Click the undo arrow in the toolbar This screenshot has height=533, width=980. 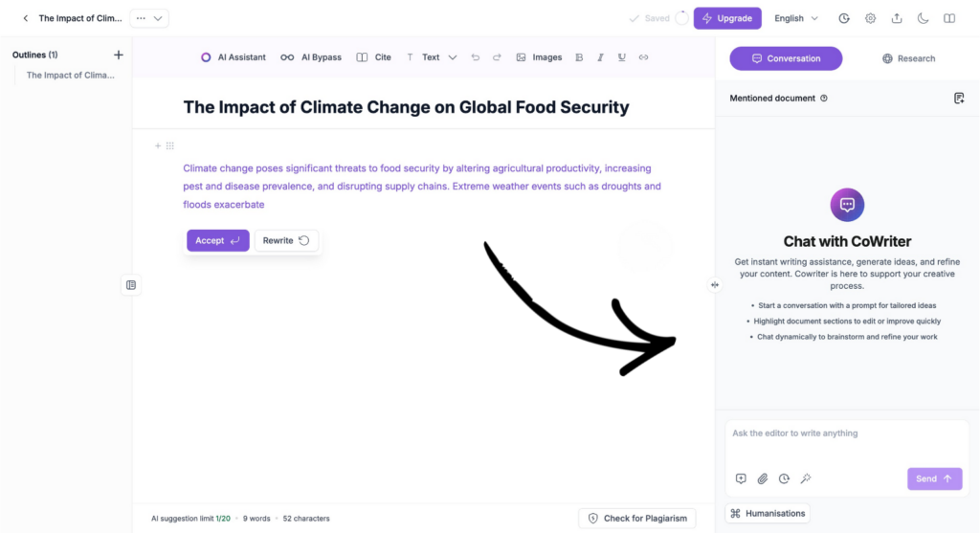point(476,57)
